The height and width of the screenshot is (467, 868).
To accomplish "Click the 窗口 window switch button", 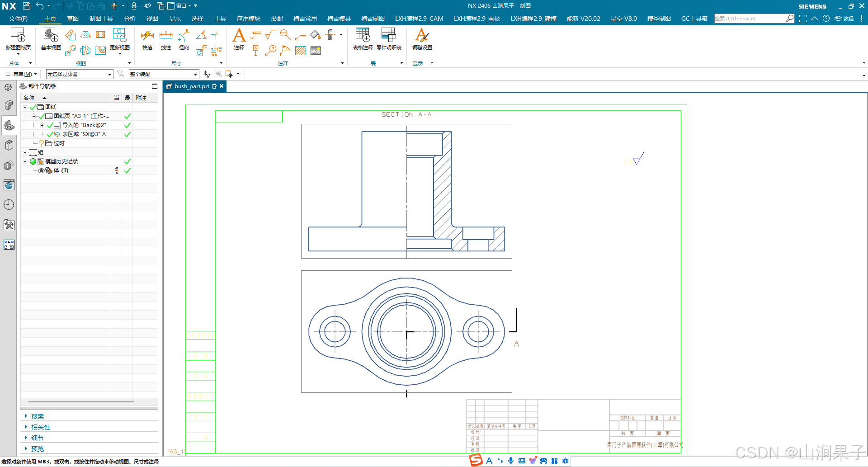I will [179, 6].
